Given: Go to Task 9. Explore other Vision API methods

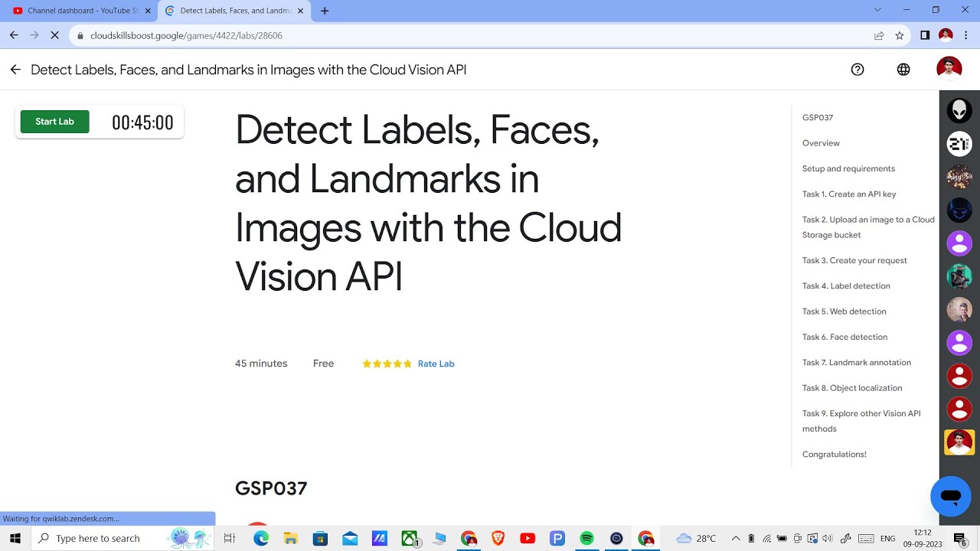Looking at the screenshot, I should pyautogui.click(x=861, y=421).
